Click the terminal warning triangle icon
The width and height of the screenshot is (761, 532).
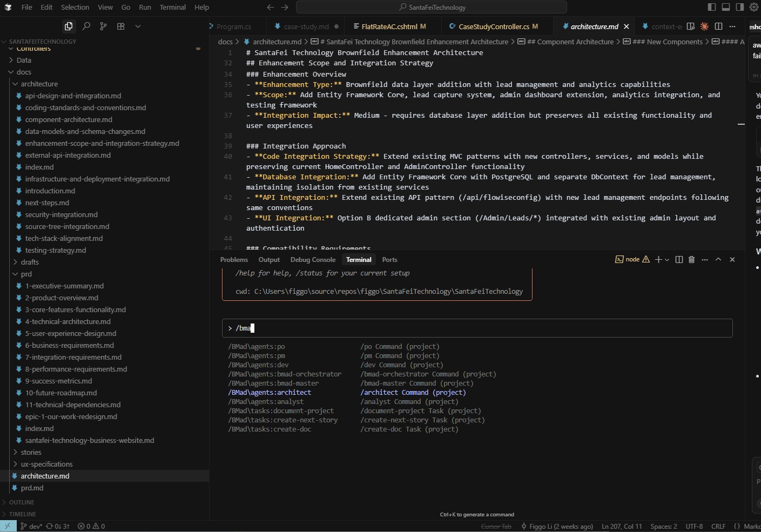(646, 260)
